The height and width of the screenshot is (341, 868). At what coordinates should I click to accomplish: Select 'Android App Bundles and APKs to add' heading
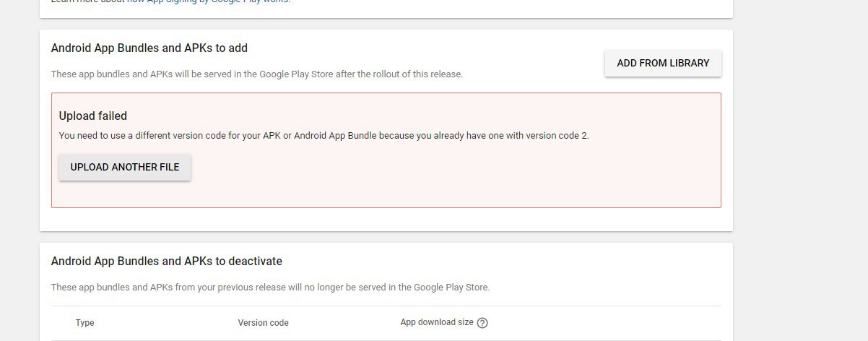(x=149, y=48)
